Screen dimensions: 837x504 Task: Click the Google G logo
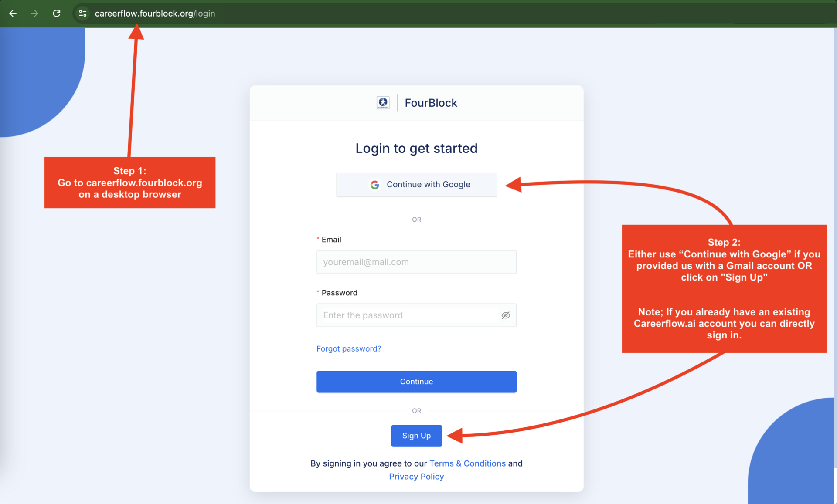click(374, 185)
